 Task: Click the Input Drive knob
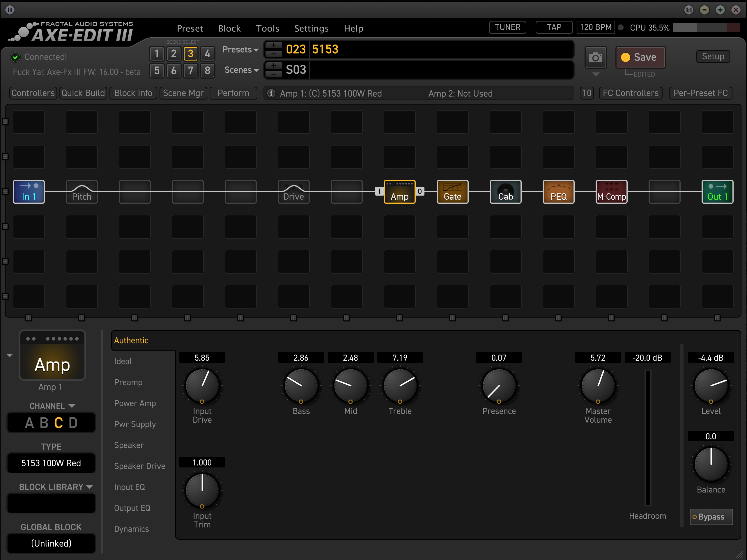pos(202,386)
